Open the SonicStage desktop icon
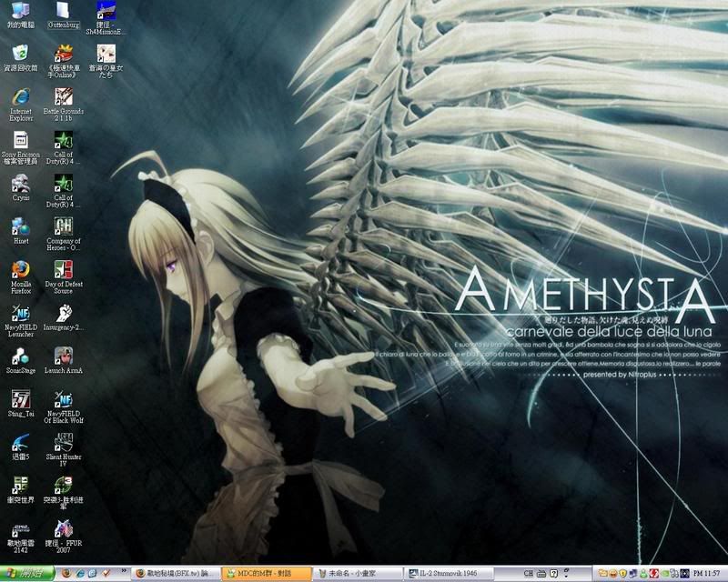Image resolution: width=728 pixels, height=582 pixels. pos(21,356)
